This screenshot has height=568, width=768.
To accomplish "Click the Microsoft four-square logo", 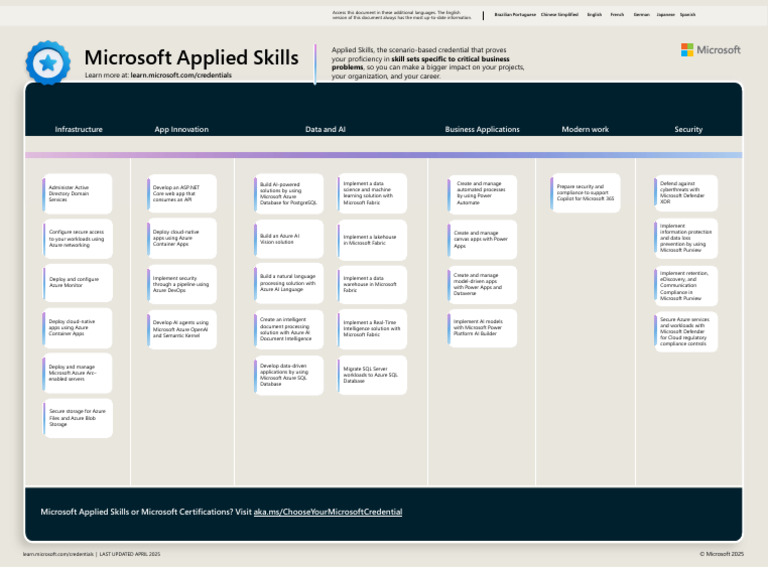I will coord(687,50).
